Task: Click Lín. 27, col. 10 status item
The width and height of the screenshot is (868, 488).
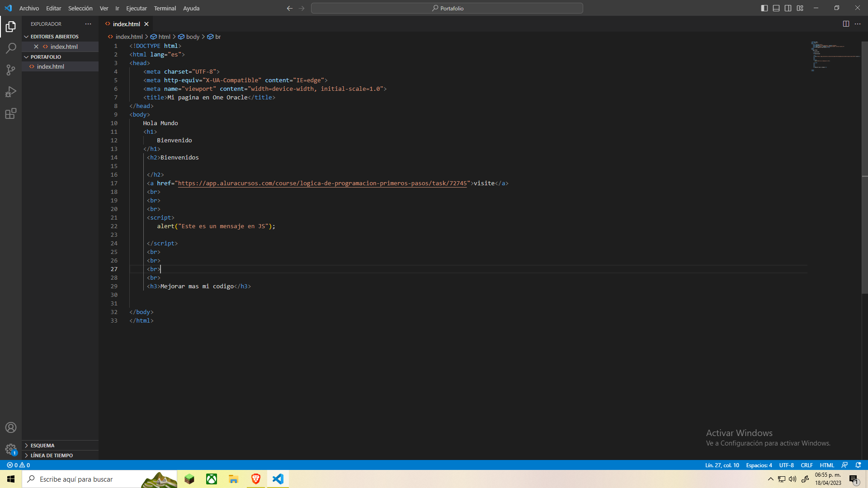Action: coord(722,465)
